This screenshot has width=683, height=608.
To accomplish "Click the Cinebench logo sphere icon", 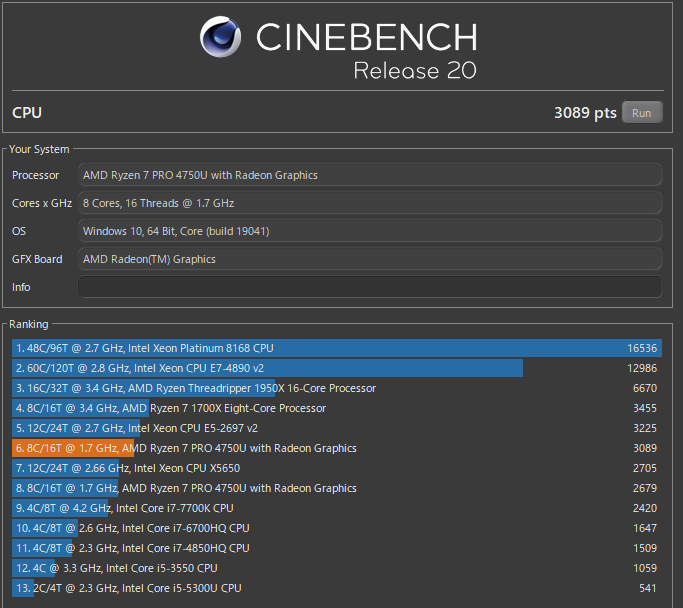I will tap(220, 37).
